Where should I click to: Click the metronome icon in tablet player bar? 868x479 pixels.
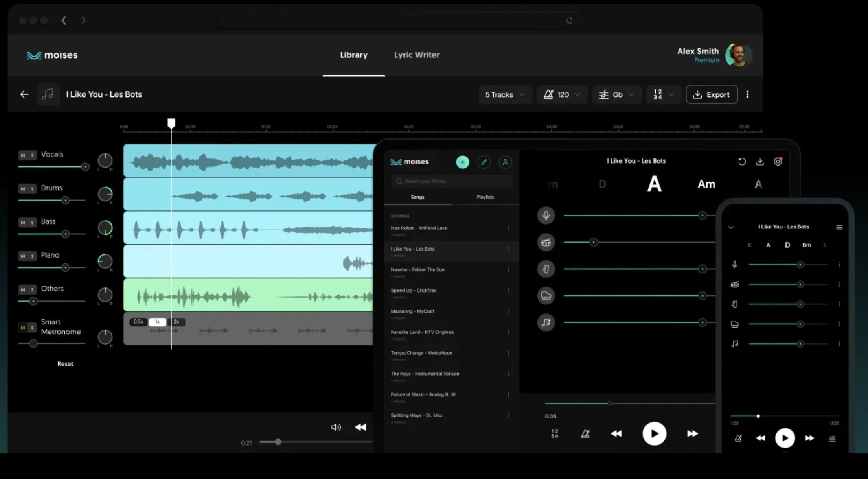click(x=585, y=434)
